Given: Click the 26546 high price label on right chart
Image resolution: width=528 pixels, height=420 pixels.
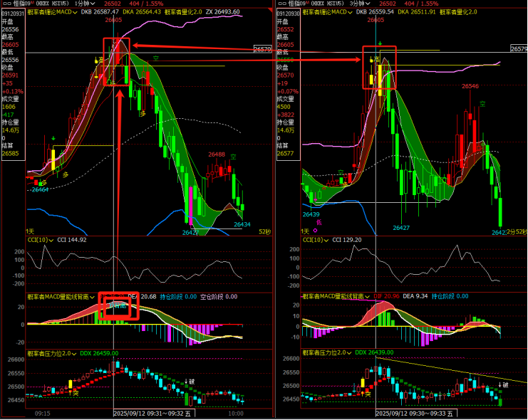Looking at the screenshot, I should (x=470, y=86).
